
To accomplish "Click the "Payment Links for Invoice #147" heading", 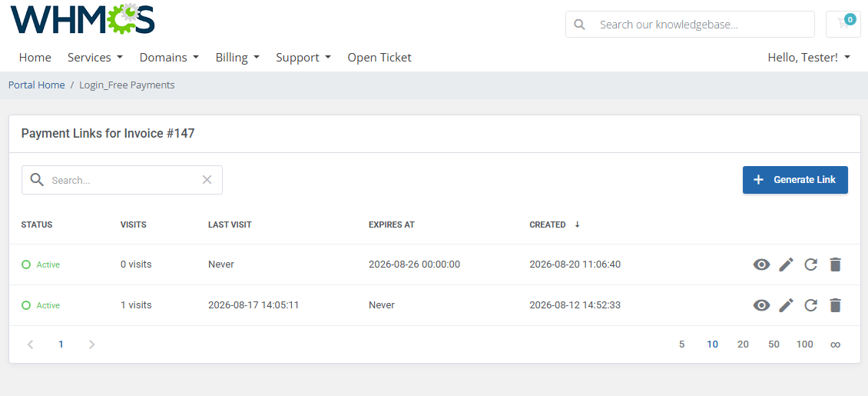I will point(108,134).
